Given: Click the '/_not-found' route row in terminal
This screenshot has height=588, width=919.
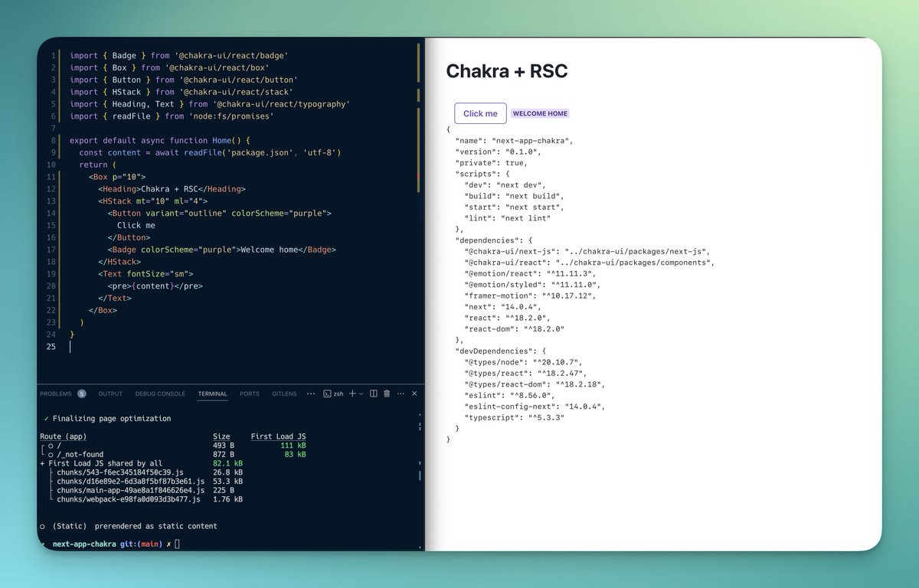Looking at the screenshot, I should click(79, 454).
